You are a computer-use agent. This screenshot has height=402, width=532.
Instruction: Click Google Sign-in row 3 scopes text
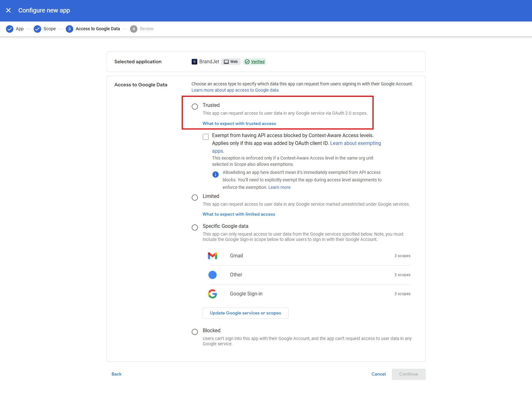(402, 294)
